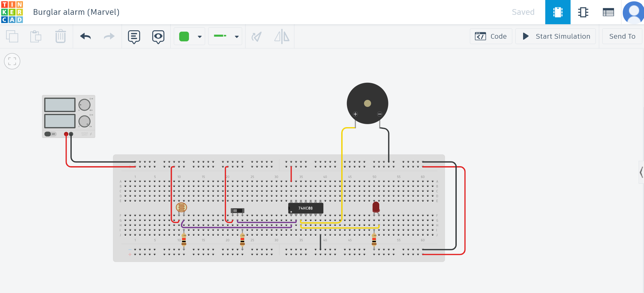Select the power supply voltage knob

85,105
